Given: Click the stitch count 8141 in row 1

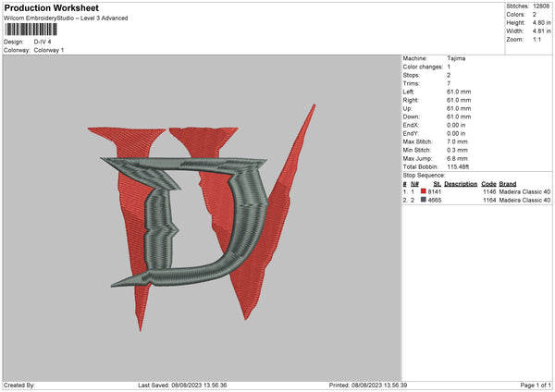Looking at the screenshot, I should [x=435, y=191].
